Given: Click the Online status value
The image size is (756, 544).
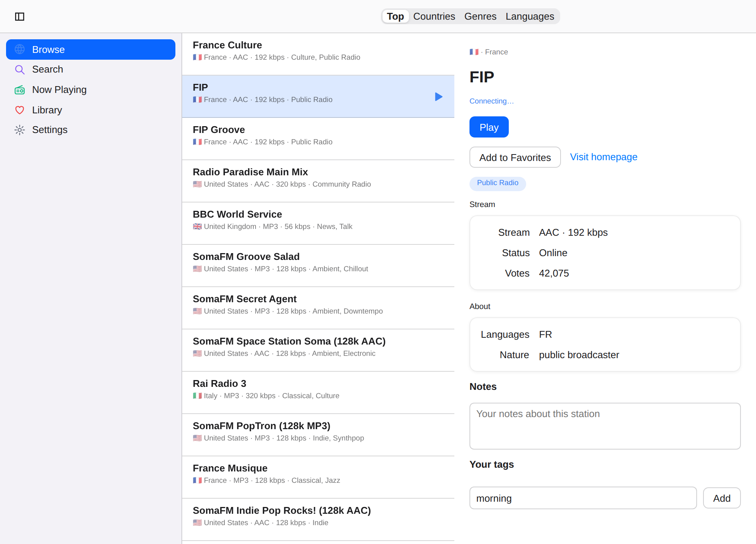Looking at the screenshot, I should 553,253.
